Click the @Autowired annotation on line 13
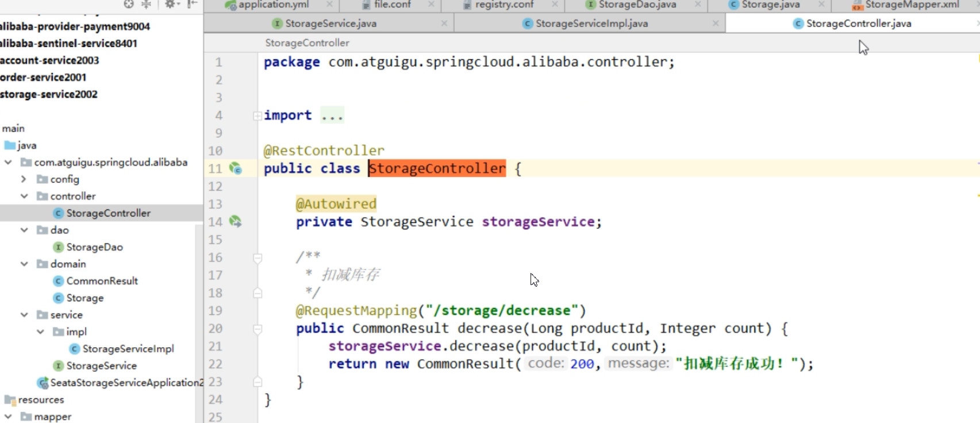 tap(336, 204)
